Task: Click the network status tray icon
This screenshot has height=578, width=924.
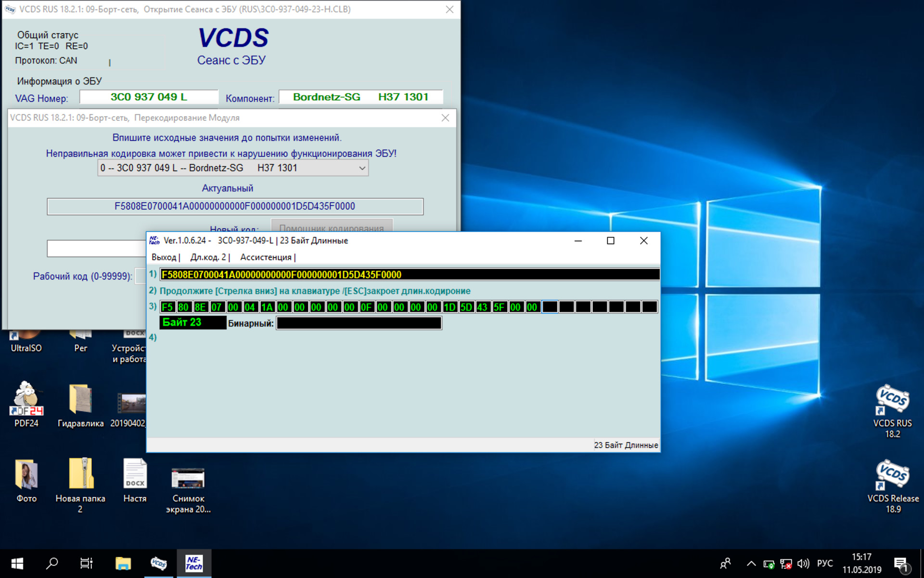Action: pyautogui.click(x=786, y=564)
